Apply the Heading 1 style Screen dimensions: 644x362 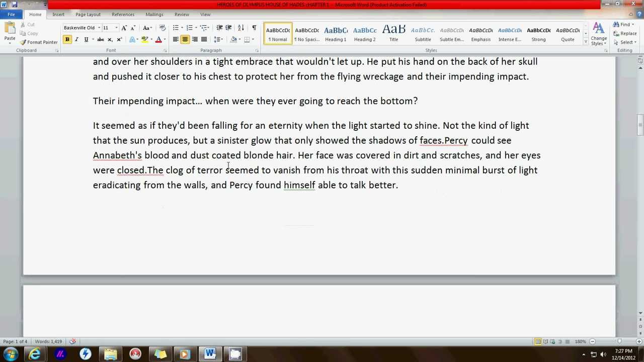(x=336, y=34)
